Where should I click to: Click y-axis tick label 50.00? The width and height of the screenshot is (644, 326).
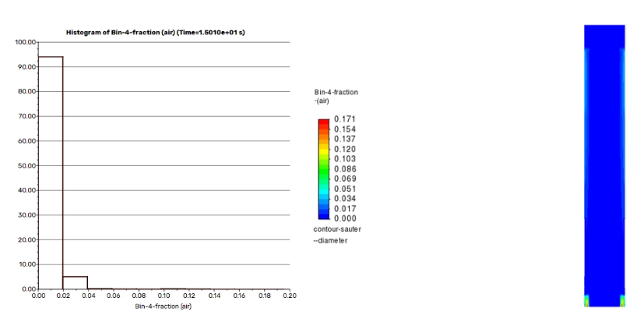[27, 165]
